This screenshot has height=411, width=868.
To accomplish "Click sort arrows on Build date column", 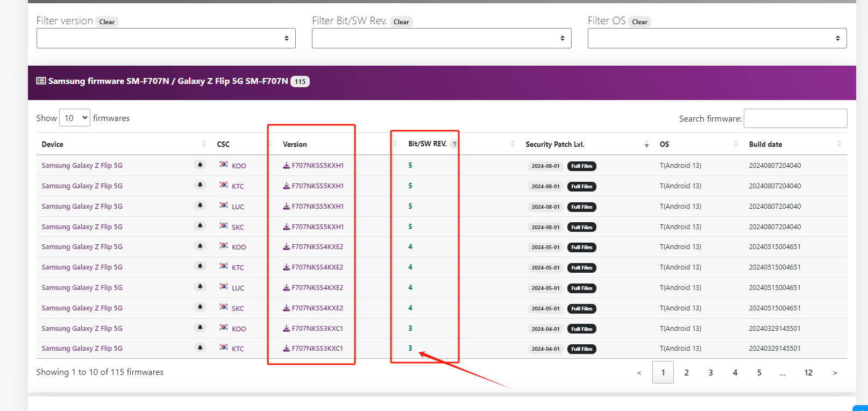I will pyautogui.click(x=839, y=144).
